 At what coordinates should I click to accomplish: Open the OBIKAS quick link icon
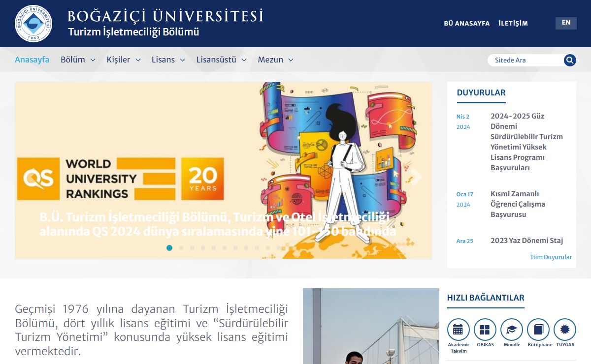[x=485, y=330]
